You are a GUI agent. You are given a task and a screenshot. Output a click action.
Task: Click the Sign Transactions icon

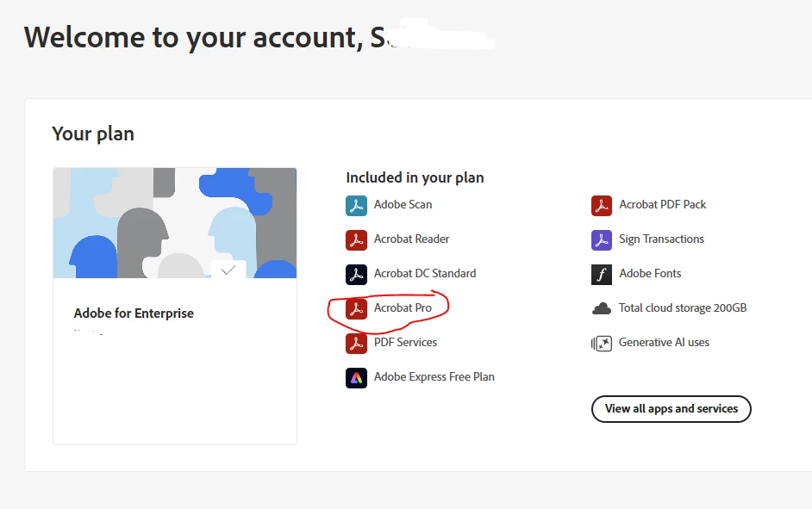point(602,240)
